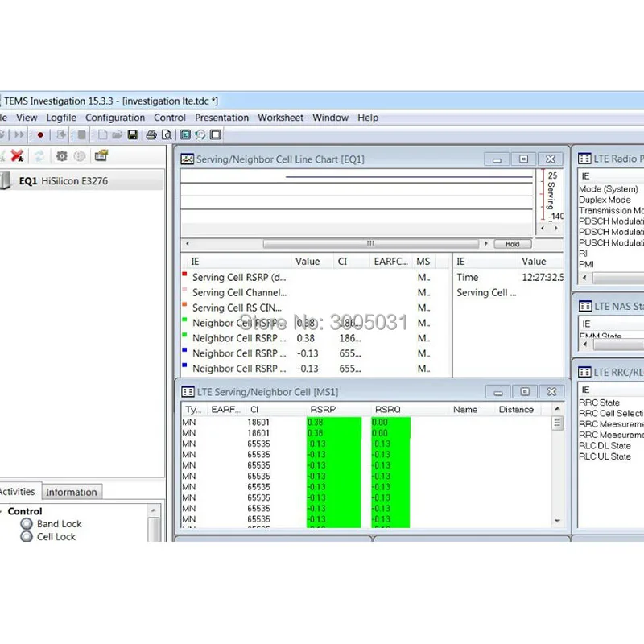Select the RRC State row
644x644 pixels.
click(x=599, y=402)
